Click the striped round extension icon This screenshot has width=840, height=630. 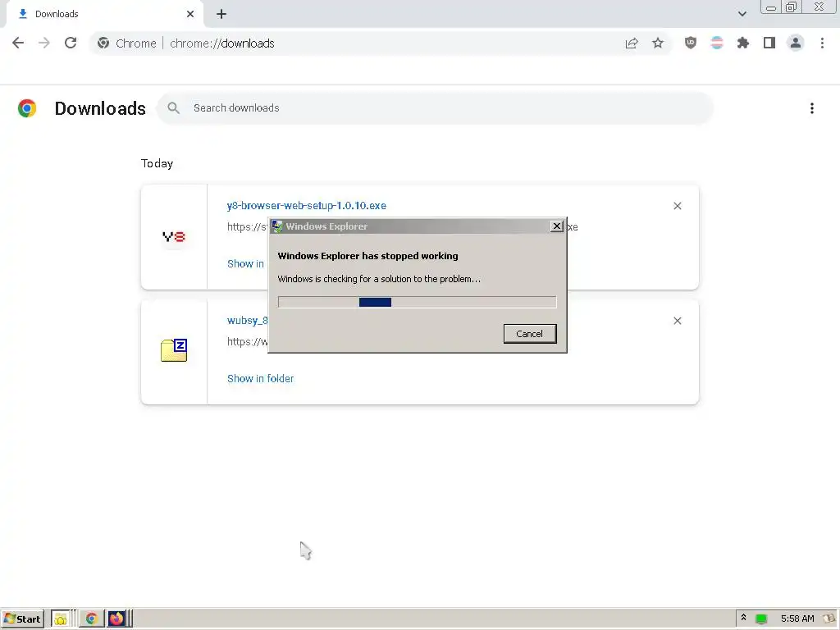click(x=717, y=43)
